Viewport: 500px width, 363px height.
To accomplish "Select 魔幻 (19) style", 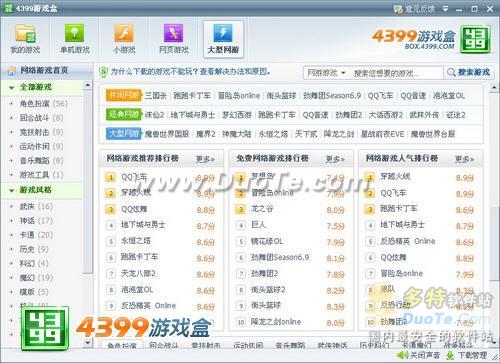I will 36,278.
